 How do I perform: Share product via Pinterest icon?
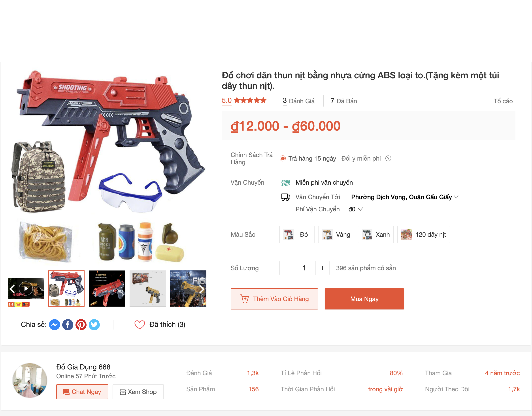(x=81, y=325)
